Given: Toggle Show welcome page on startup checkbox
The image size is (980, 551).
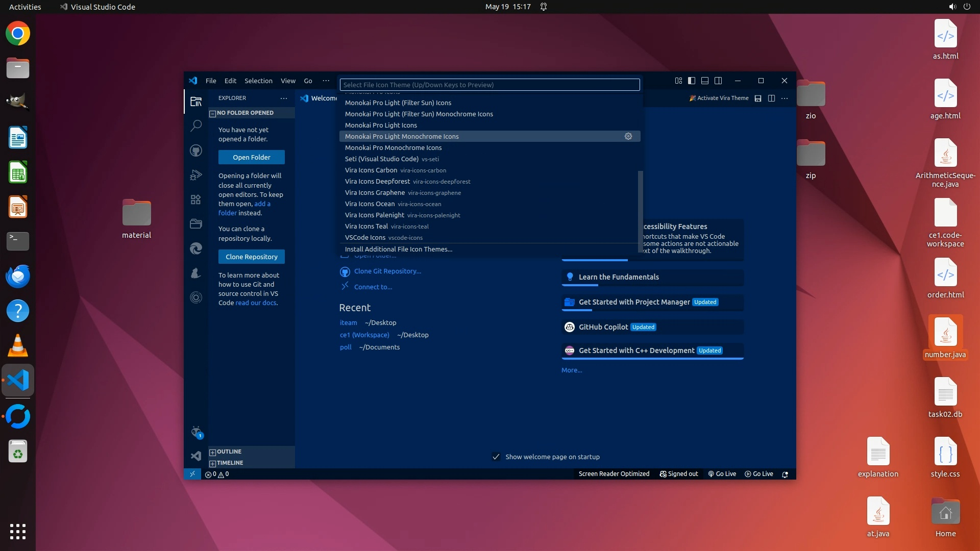Looking at the screenshot, I should point(496,457).
